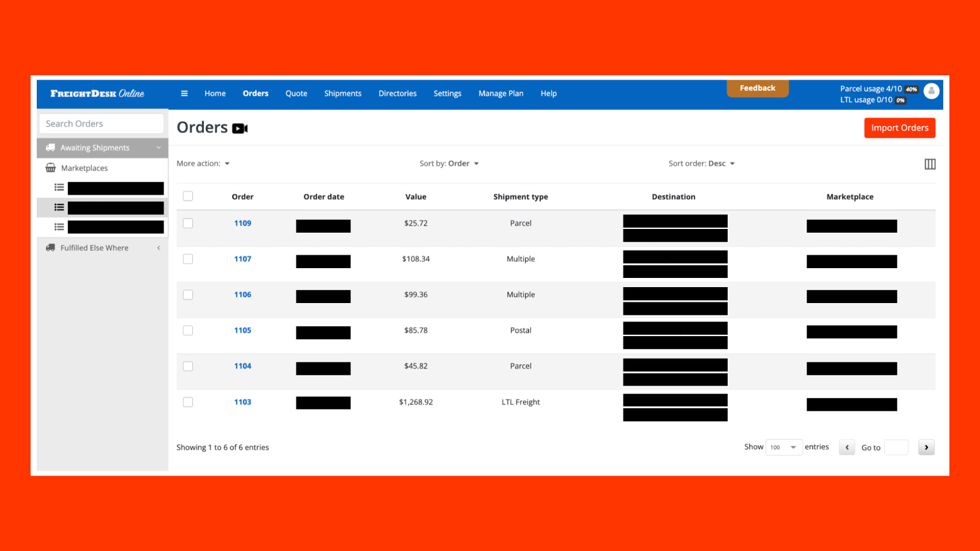The width and height of the screenshot is (980, 551).
Task: Open order 1106 details link
Action: click(x=243, y=294)
